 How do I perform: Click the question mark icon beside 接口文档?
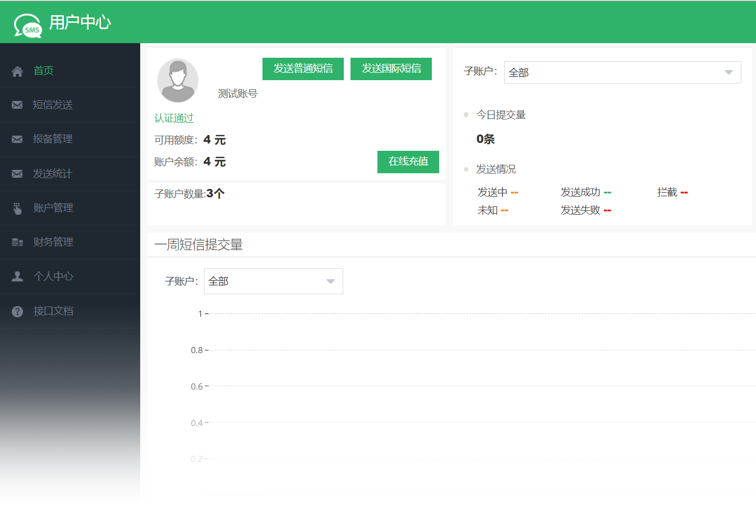point(17,311)
